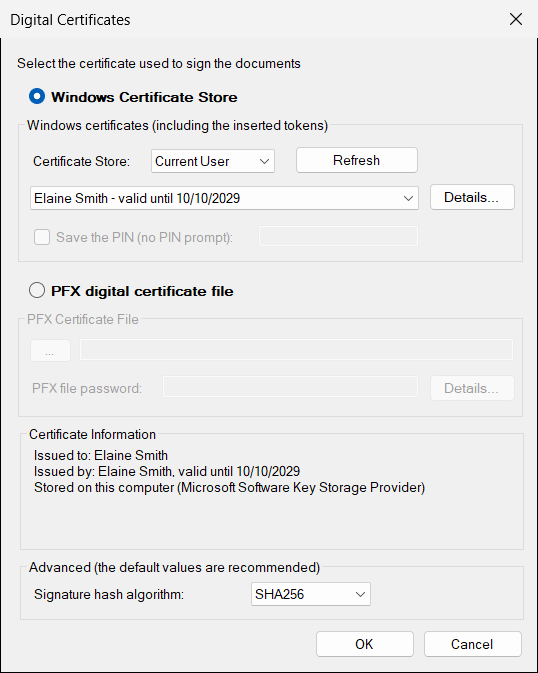Click the 'Certificate Store:' label
538x673 pixels.
click(x=82, y=161)
